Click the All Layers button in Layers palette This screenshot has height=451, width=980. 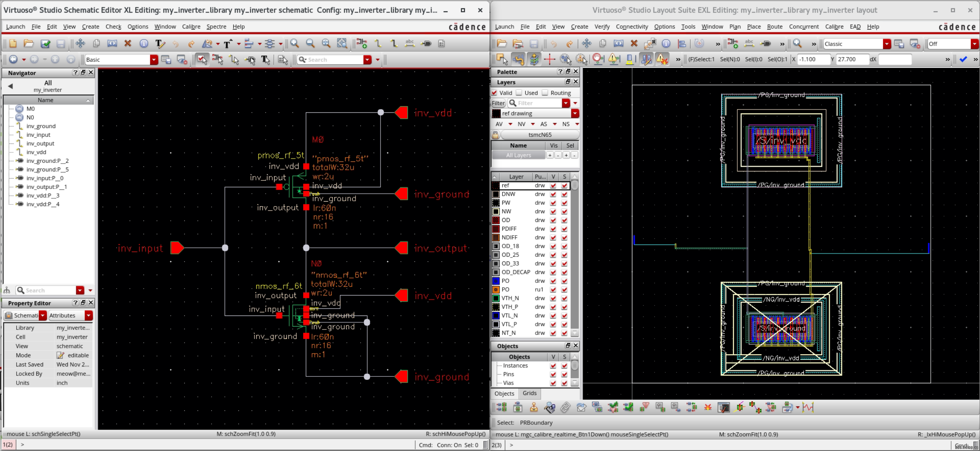click(x=518, y=155)
